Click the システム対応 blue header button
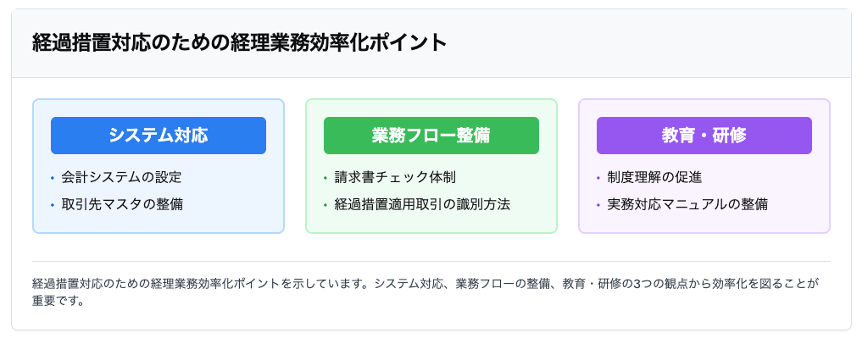Image resolution: width=868 pixels, height=344 pixels. point(159,136)
